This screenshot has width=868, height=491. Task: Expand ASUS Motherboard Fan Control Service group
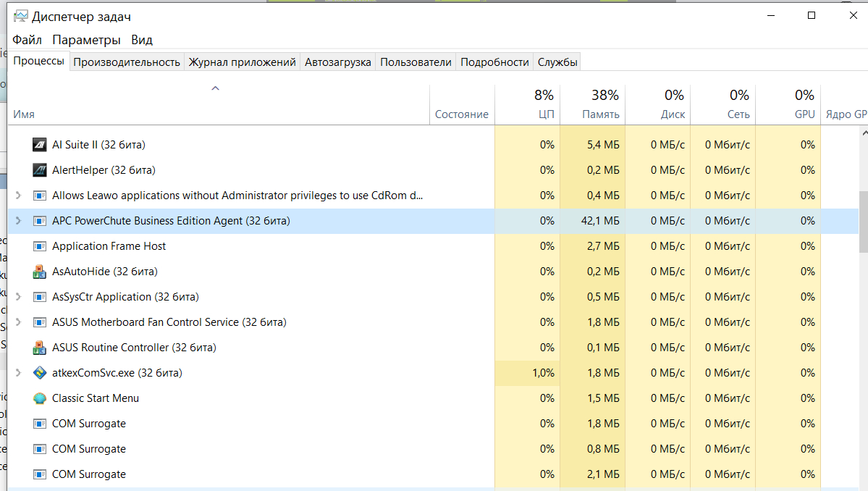click(x=18, y=322)
